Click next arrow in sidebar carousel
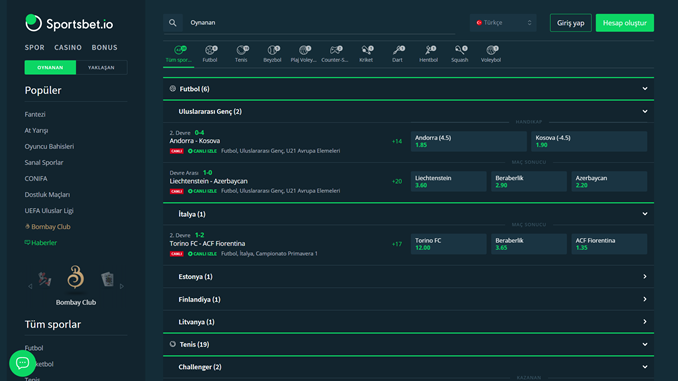 tap(122, 286)
